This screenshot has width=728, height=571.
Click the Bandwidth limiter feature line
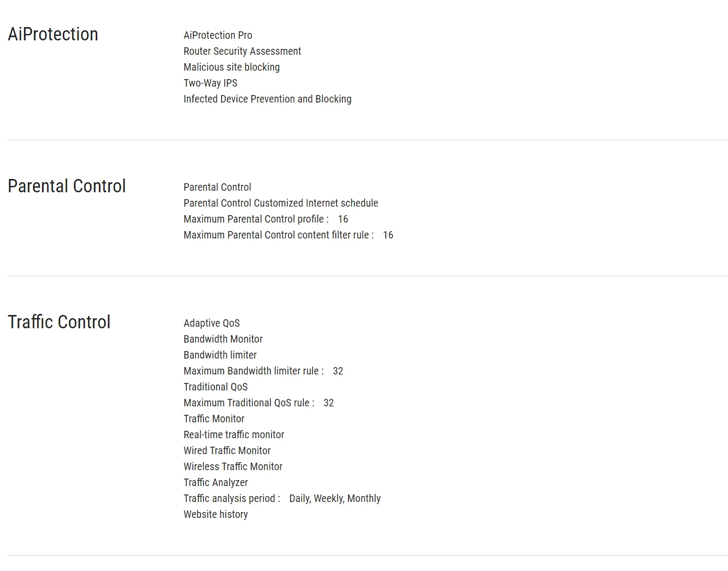click(x=220, y=355)
